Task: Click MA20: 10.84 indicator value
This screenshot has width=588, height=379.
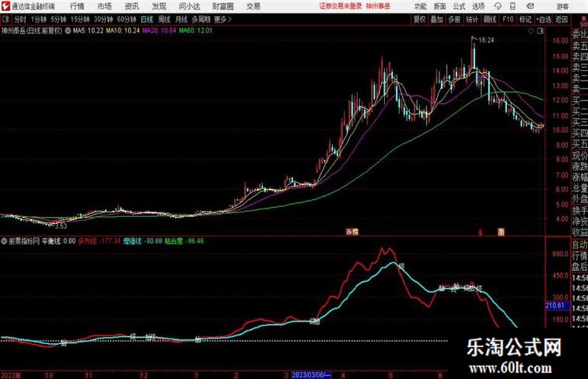Action: coord(159,30)
